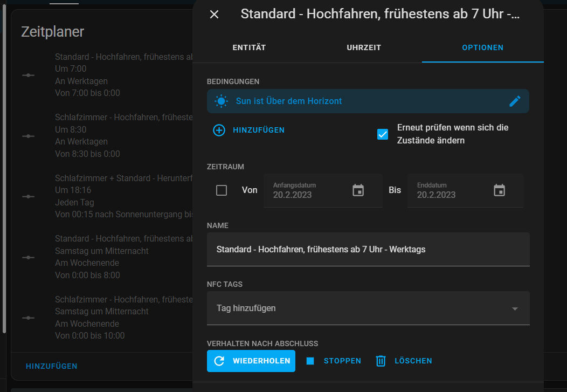Open the 'Tag hinzufügen' NFC tags dropdown
Screen dimensions: 567x392
coord(368,308)
